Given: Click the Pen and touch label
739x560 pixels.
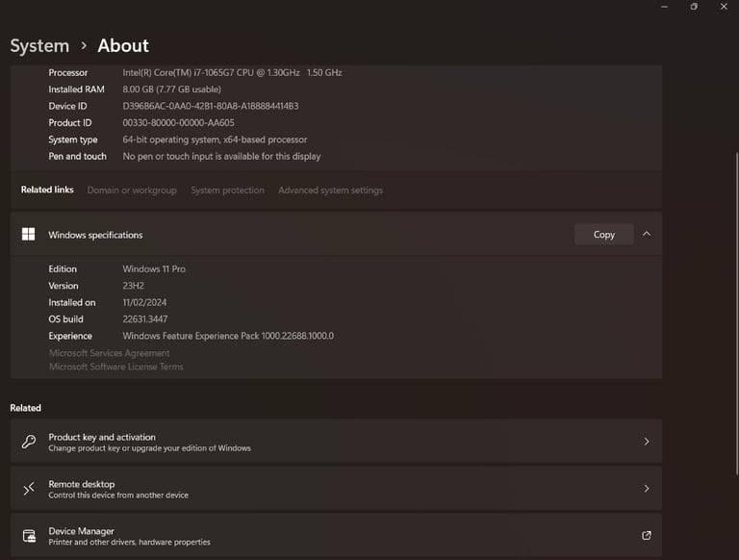Looking at the screenshot, I should (x=78, y=156).
